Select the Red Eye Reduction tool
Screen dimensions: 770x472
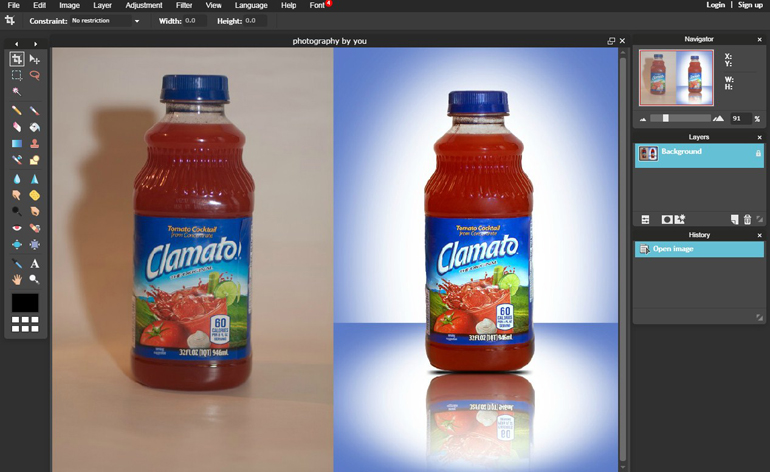pos(17,228)
